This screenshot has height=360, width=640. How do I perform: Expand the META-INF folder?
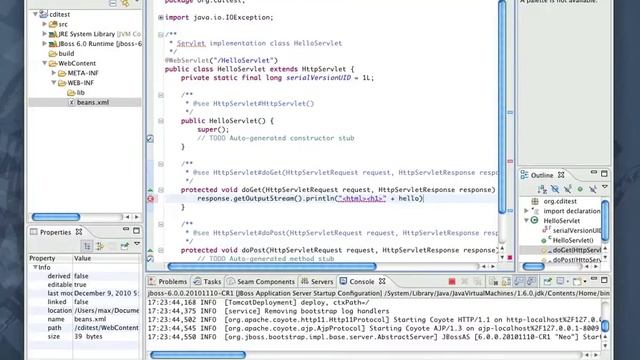[x=53, y=73]
